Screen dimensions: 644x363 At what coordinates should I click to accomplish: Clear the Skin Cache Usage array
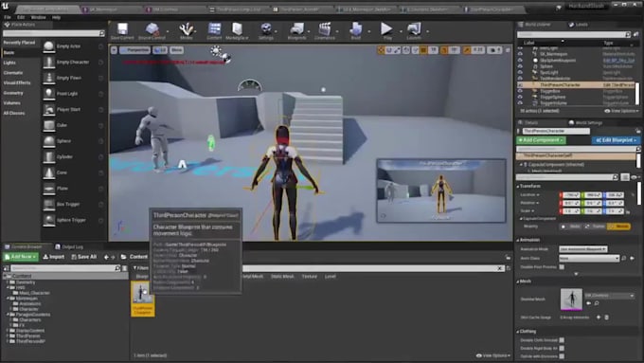(x=607, y=318)
